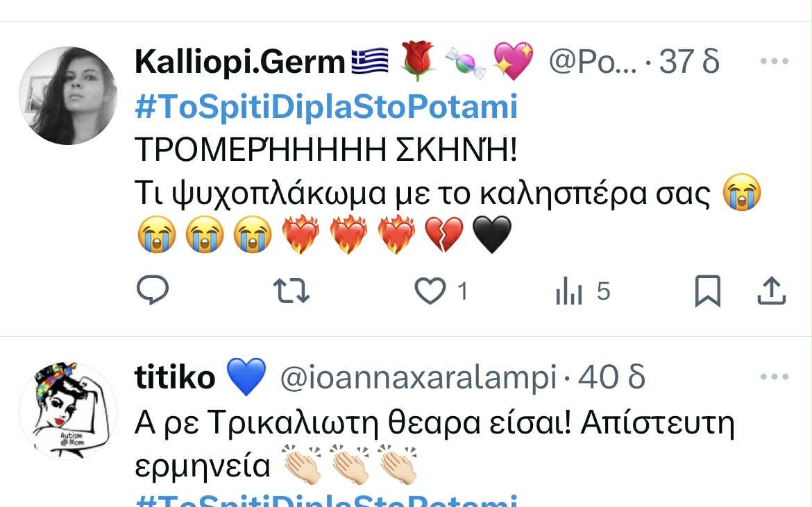
Task: Bookmark Kalliopi.Germ's tweet
Action: tap(707, 291)
